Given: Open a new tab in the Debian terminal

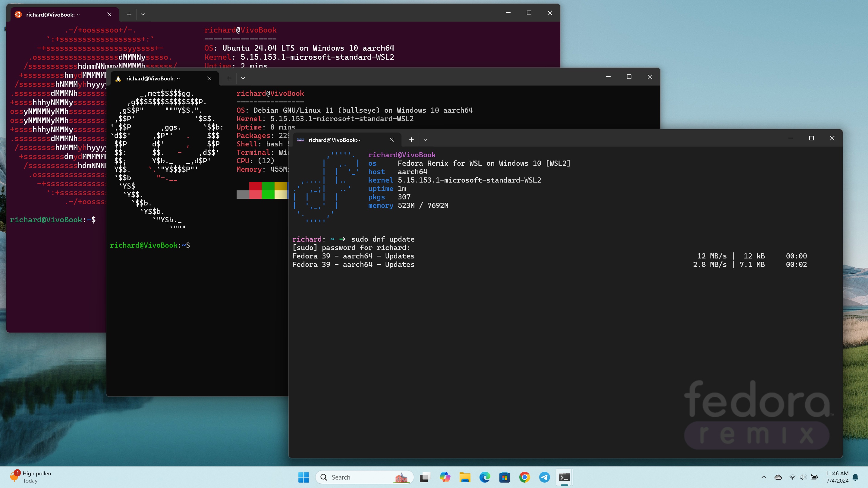Looking at the screenshot, I should coord(229,78).
